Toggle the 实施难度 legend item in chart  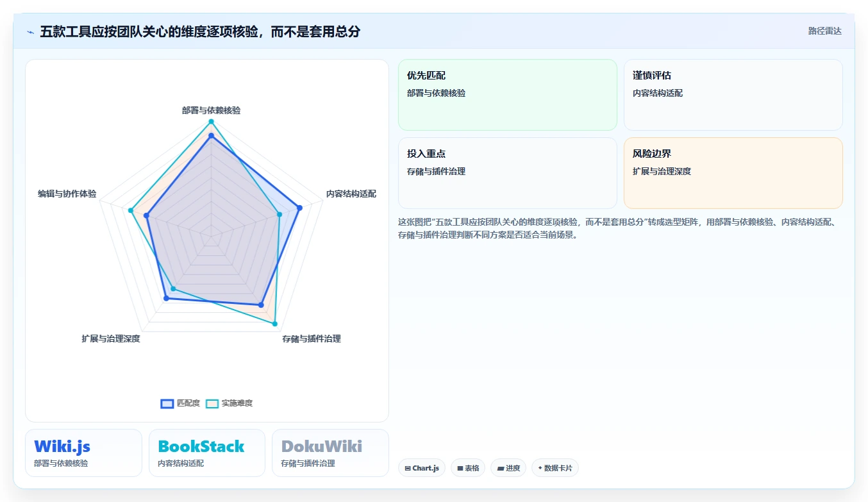point(229,403)
